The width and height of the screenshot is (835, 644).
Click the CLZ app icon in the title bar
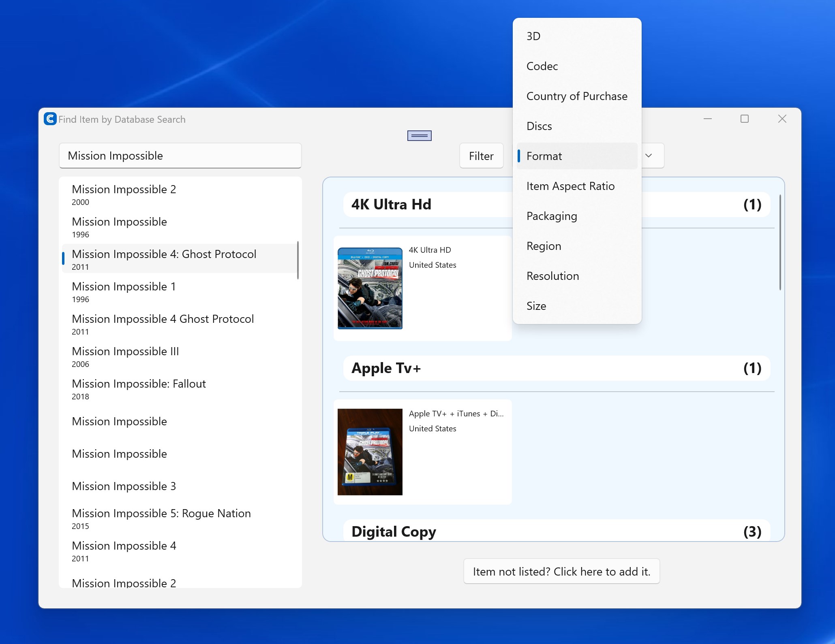(x=49, y=119)
